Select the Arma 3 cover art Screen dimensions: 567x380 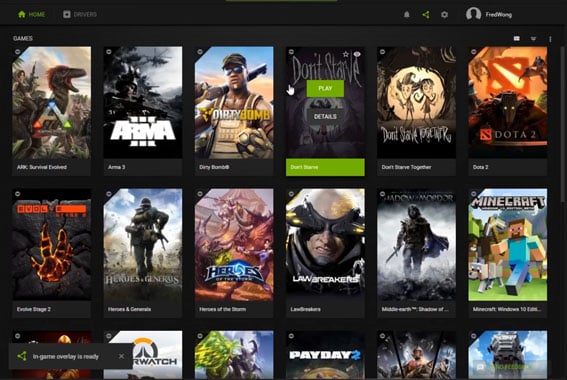143,103
